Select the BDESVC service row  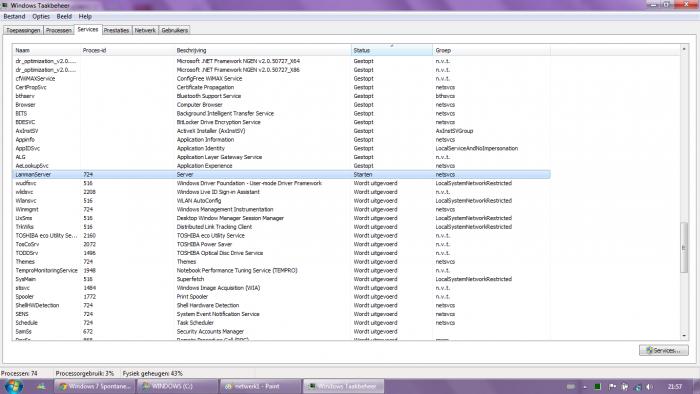click(281, 122)
